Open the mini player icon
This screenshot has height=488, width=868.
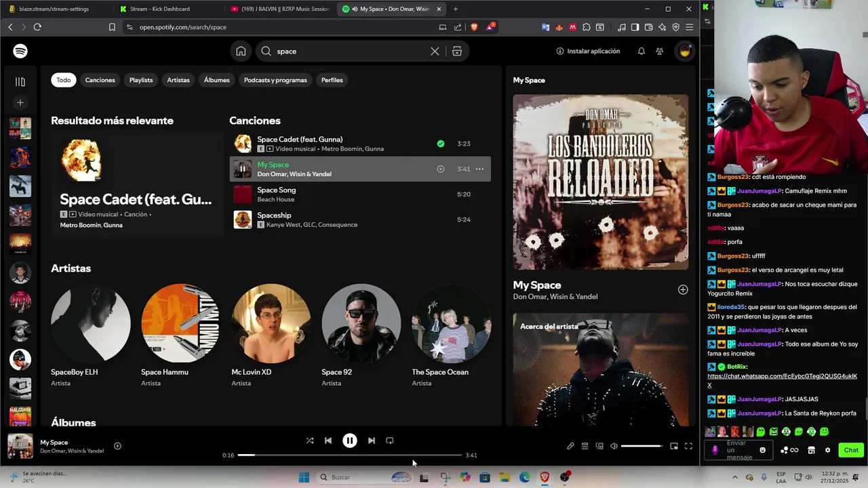[x=674, y=446]
